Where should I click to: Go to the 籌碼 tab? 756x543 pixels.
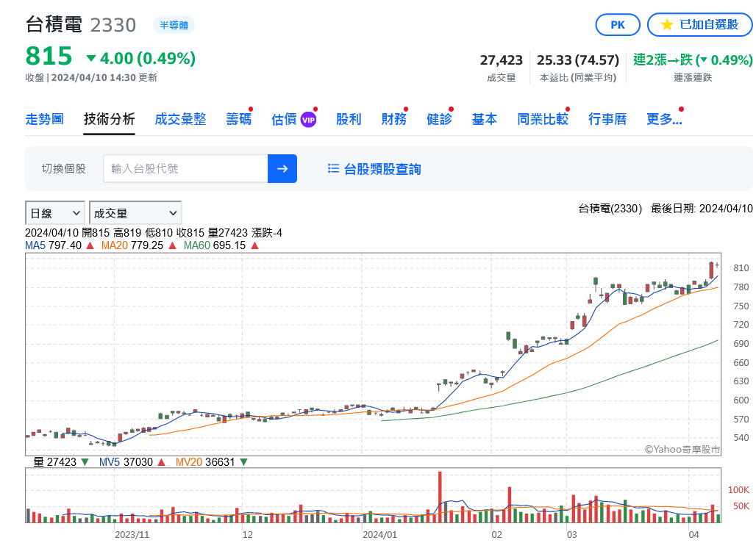tap(239, 119)
